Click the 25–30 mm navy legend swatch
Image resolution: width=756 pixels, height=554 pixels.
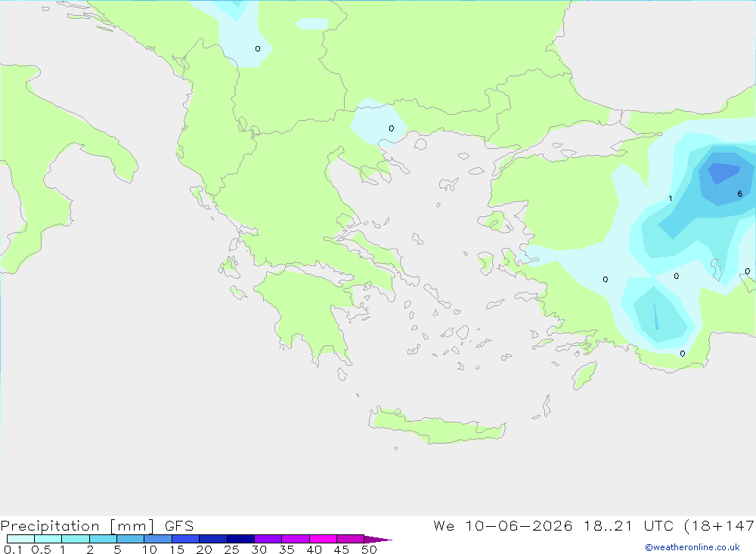(x=240, y=539)
